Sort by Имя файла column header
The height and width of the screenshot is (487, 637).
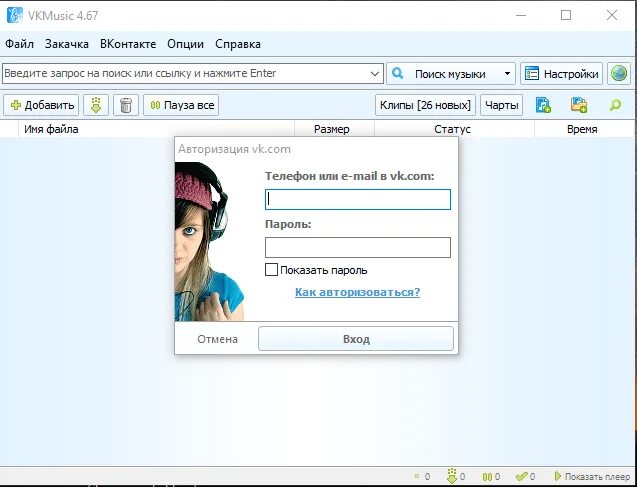[156, 129]
